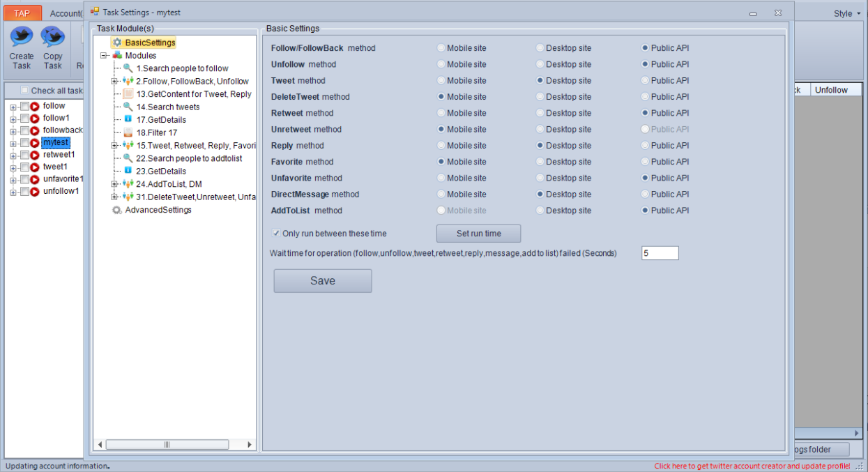Select Desktop site for Favorite method

(x=540, y=162)
